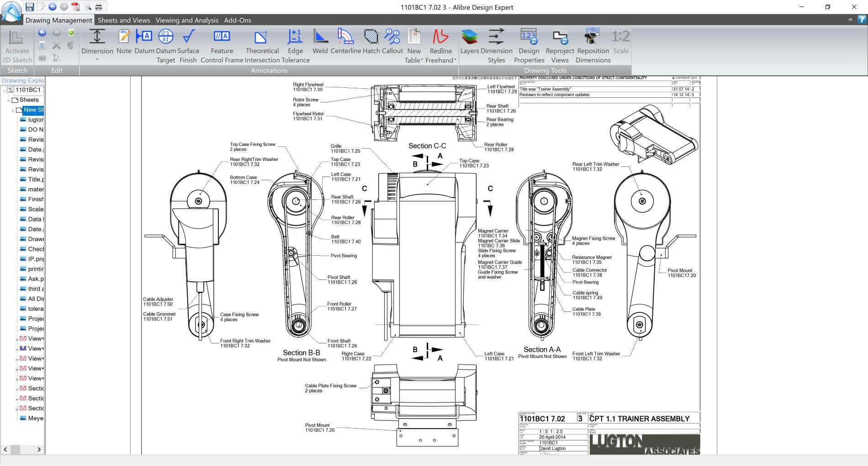Click the Publish to PDF icon
868x466 pixels.
click(x=76, y=6)
